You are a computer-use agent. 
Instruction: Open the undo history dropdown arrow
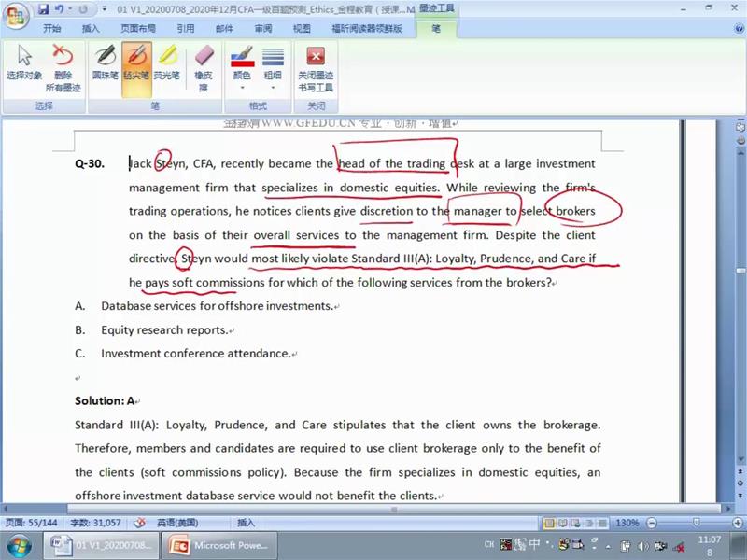coord(69,9)
